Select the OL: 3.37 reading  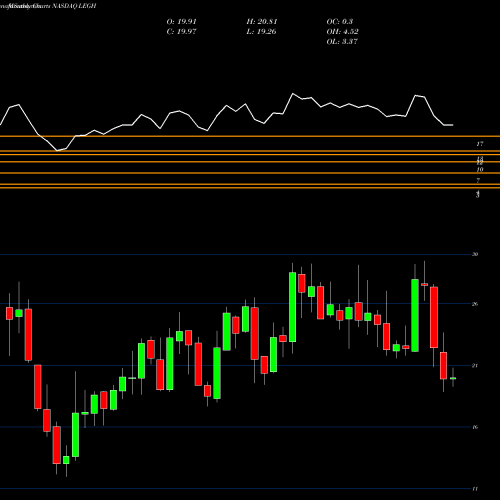(x=342, y=42)
